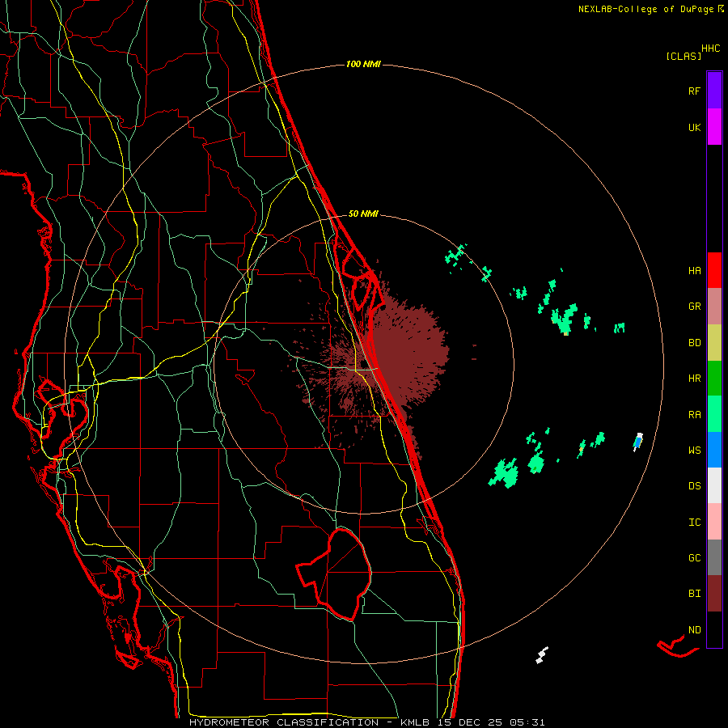Screen dimensions: 728x728
Task: Click the HA red legend swatch
Action: 714,270
